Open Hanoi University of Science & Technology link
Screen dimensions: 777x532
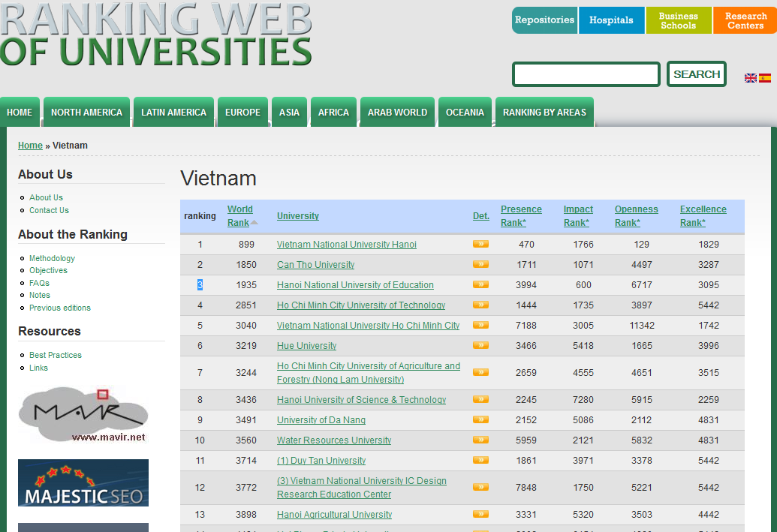361,400
